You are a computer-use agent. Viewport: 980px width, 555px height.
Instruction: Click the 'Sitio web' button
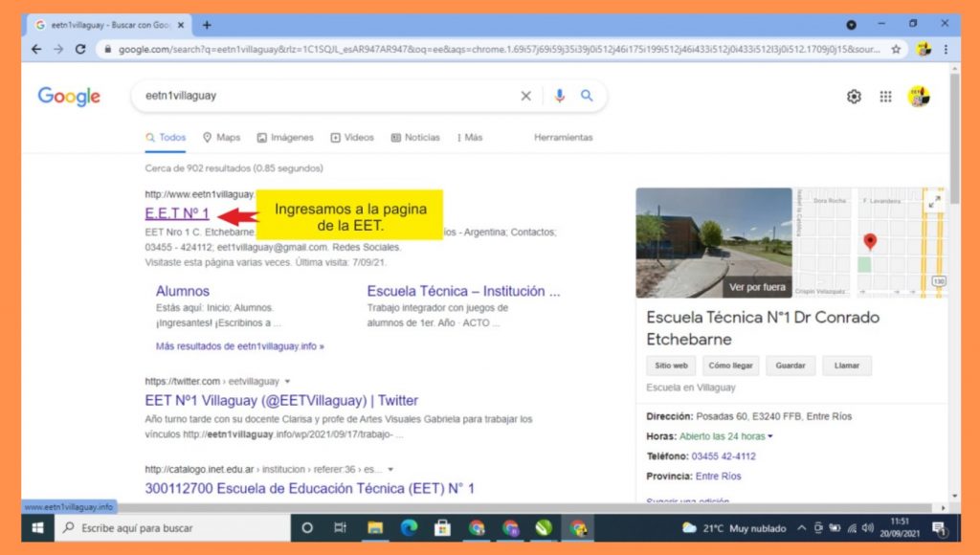[671, 366]
